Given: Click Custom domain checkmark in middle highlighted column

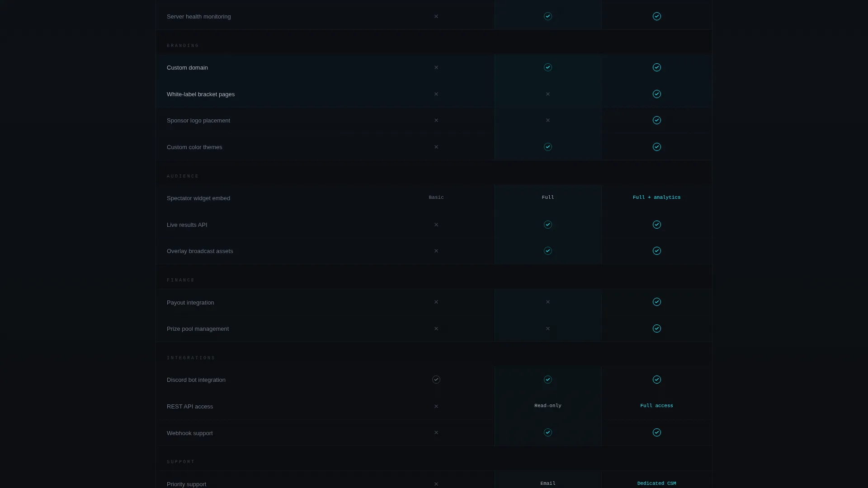Looking at the screenshot, I should 548,67.
